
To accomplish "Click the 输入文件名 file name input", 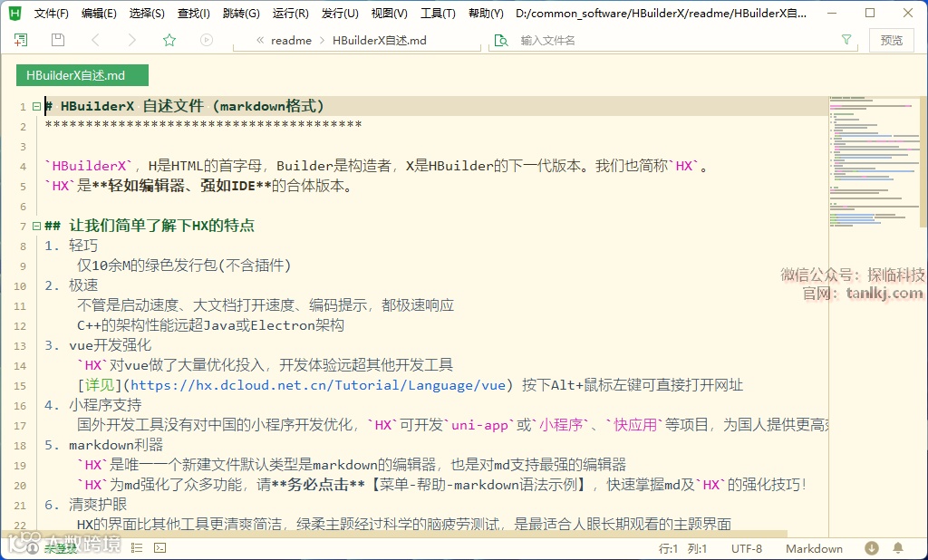I will click(674, 40).
